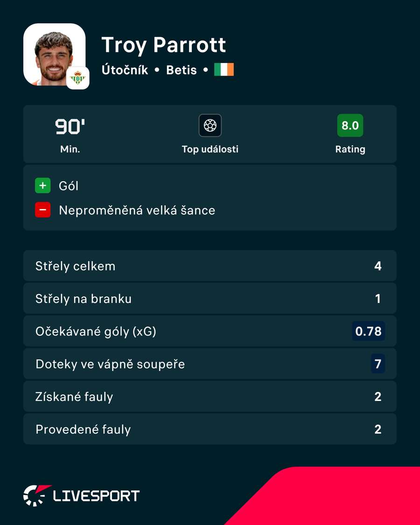Click the Betis team name
The width and height of the screenshot is (420, 525).
coord(181,70)
